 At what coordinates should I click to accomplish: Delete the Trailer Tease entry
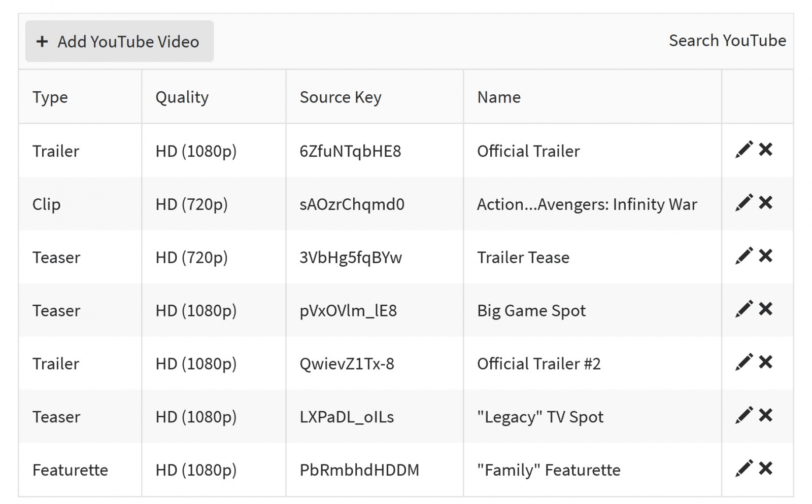pyautogui.click(x=765, y=256)
